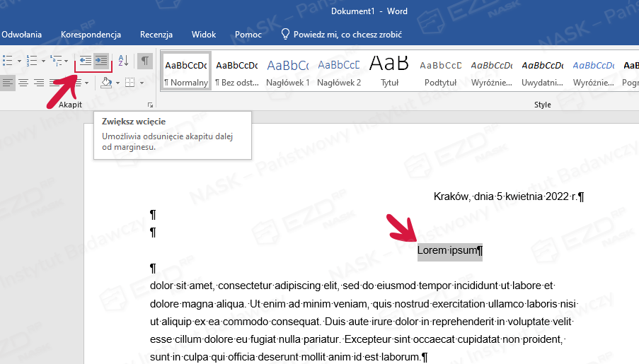Viewport: 639px width, 364px height.
Task: Click the numbered list icon
Action: (x=31, y=61)
